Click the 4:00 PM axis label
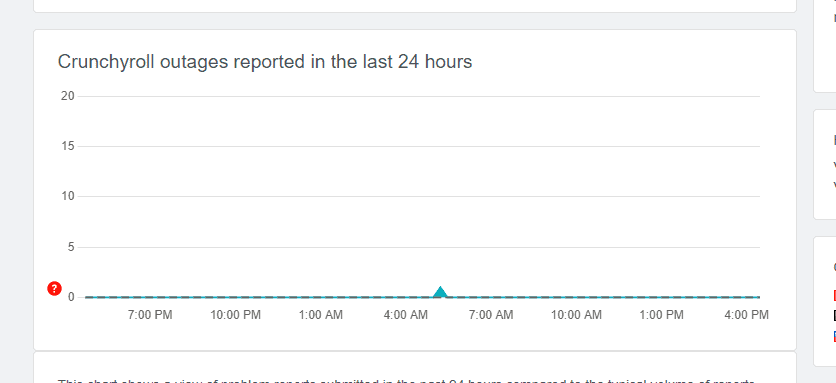836x383 pixels. [x=746, y=315]
